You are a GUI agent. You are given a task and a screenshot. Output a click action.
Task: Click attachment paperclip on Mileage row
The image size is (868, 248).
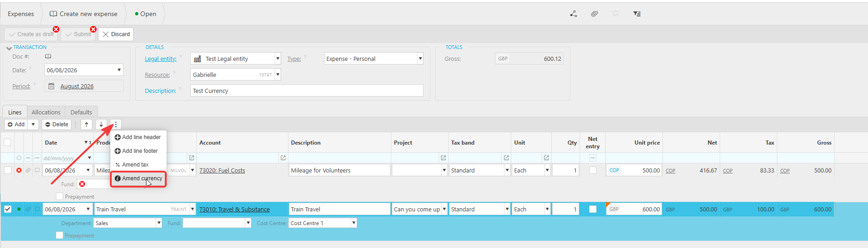pyautogui.click(x=28, y=170)
